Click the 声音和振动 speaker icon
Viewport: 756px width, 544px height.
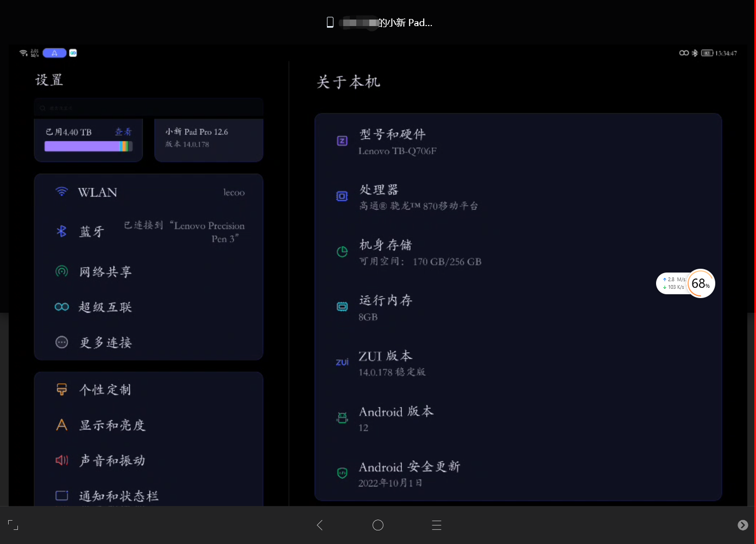click(62, 460)
